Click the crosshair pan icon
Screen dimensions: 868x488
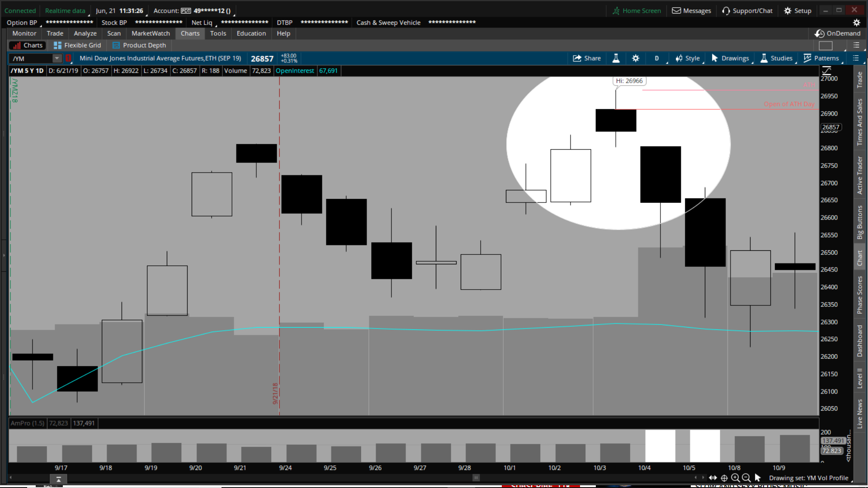(x=724, y=478)
